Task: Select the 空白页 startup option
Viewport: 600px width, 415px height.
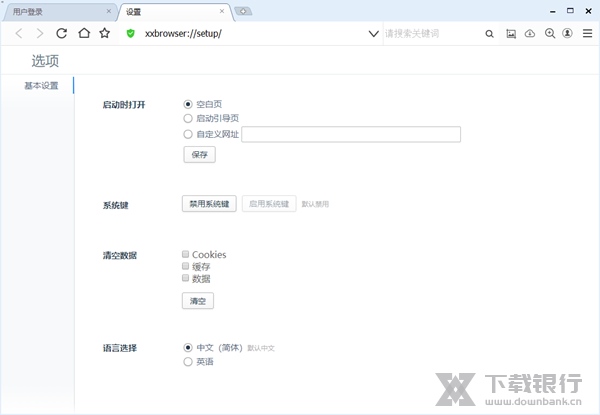Action: pos(188,104)
